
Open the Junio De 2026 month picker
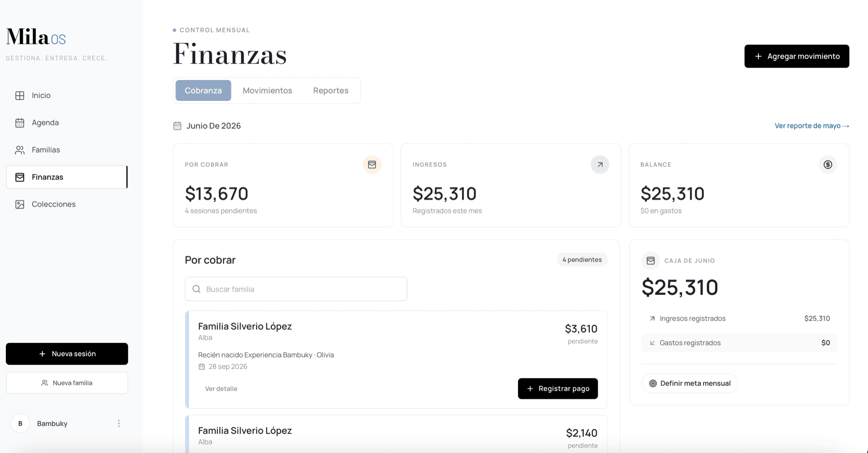(207, 126)
